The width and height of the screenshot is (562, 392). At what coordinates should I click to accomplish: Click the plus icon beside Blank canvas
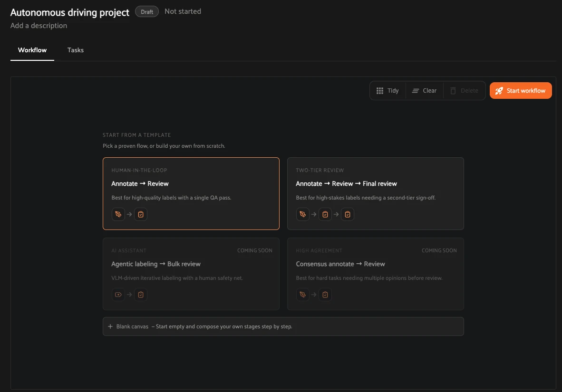(x=110, y=326)
